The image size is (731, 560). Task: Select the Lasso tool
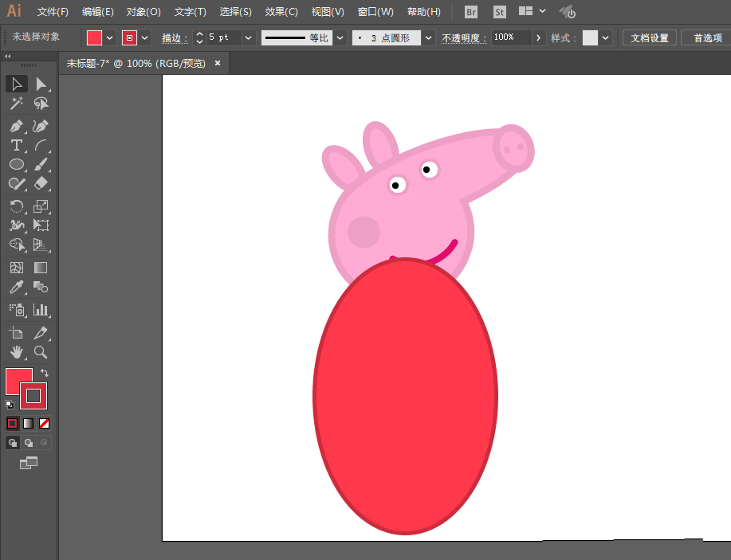(41, 103)
